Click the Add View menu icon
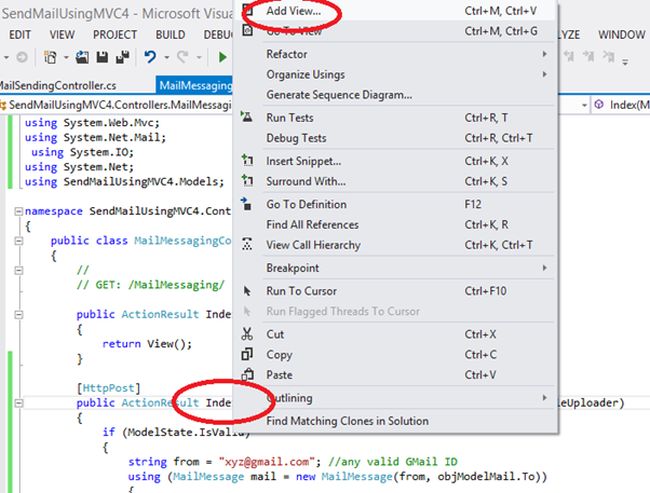 247,10
